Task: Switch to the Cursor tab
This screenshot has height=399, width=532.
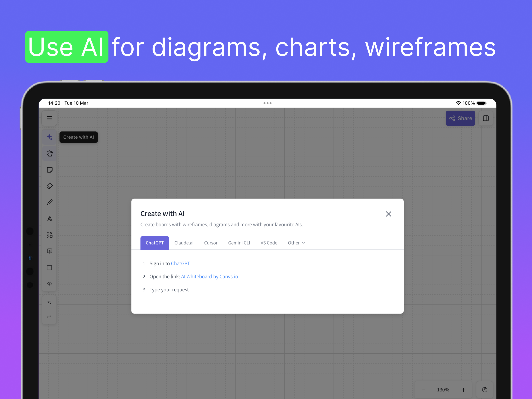Action: click(211, 243)
